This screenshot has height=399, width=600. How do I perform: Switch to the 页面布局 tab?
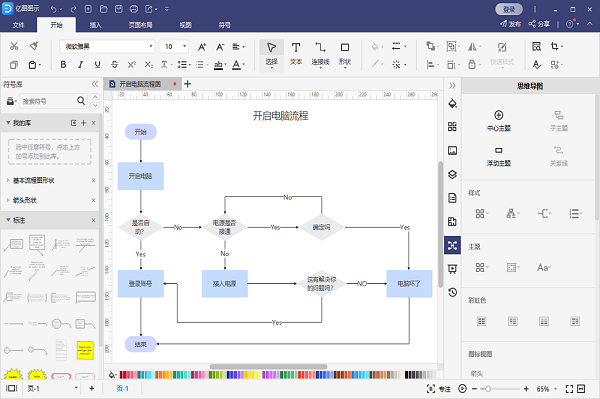tap(140, 25)
